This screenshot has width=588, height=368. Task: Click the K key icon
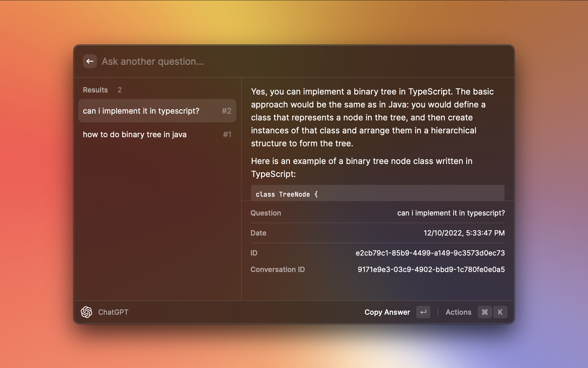[500, 312]
